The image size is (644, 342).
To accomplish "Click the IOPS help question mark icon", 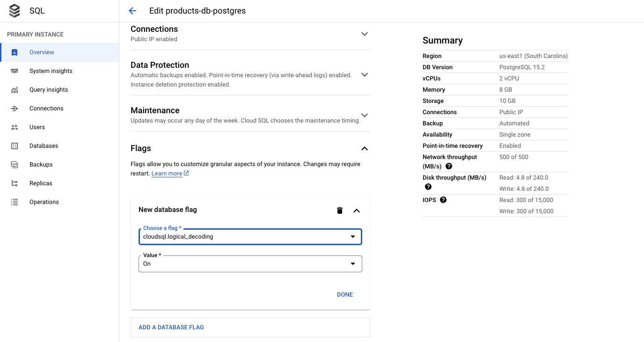I will [x=443, y=200].
